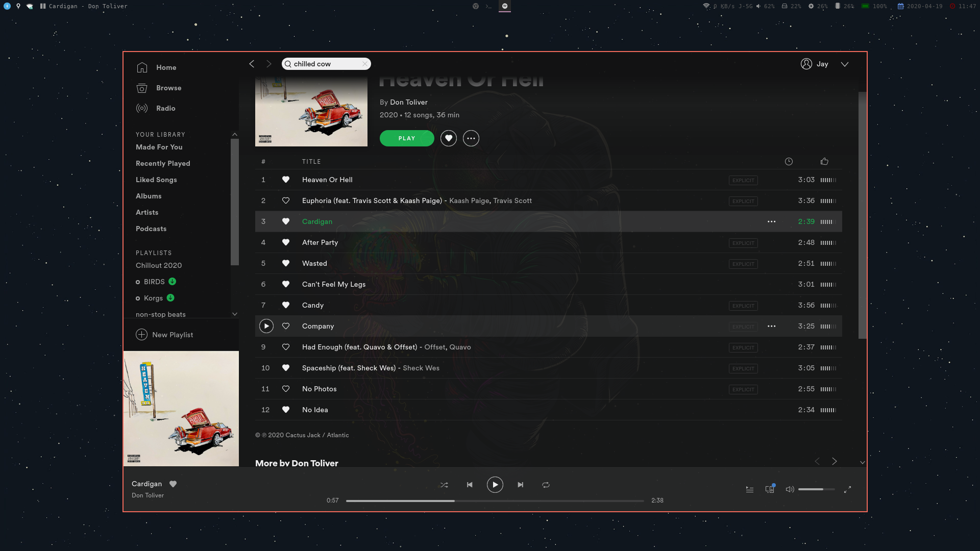Enable repeat mode

546,485
